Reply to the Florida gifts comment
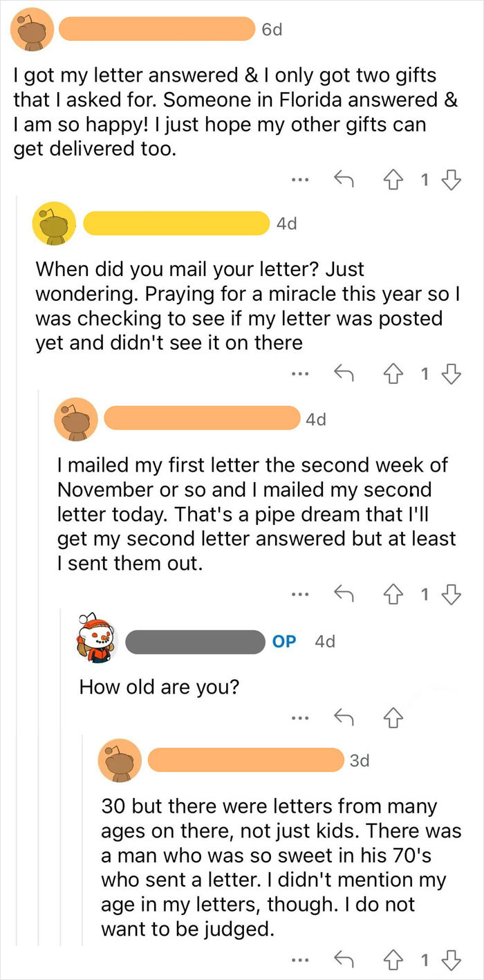This screenshot has height=980, width=484. (x=344, y=181)
